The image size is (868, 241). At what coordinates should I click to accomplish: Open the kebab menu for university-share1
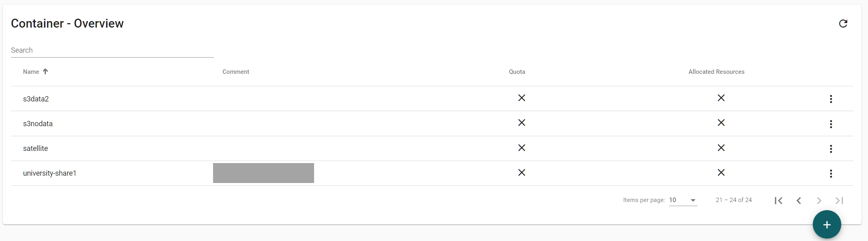tap(831, 174)
